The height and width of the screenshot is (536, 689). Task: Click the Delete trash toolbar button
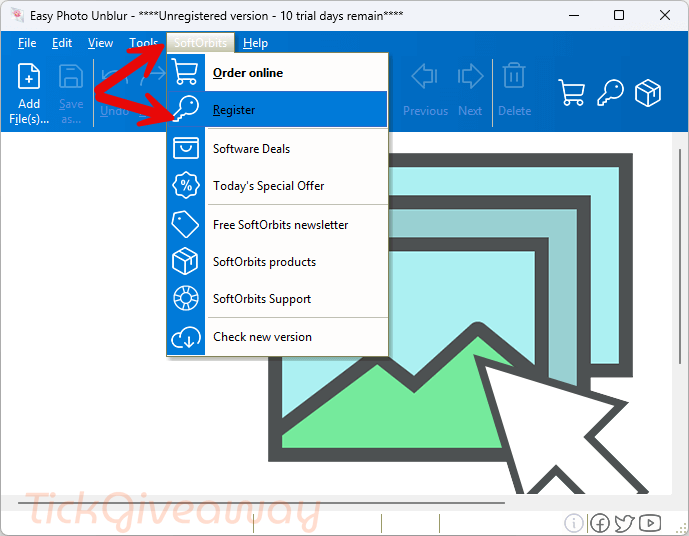pyautogui.click(x=514, y=91)
